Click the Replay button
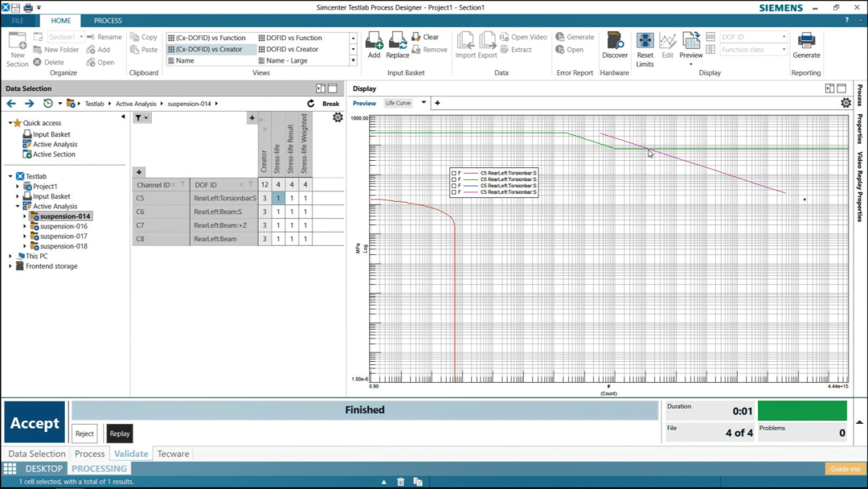The image size is (868, 489). pyautogui.click(x=120, y=434)
